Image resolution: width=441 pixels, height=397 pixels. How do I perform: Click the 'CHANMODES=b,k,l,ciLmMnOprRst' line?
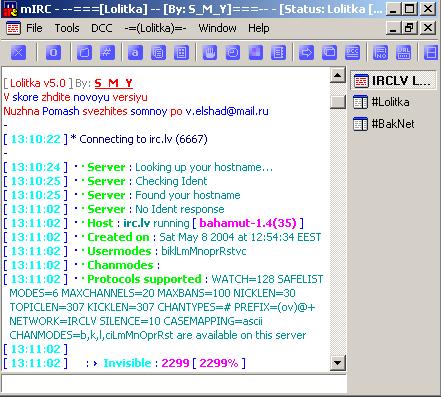click(157, 335)
